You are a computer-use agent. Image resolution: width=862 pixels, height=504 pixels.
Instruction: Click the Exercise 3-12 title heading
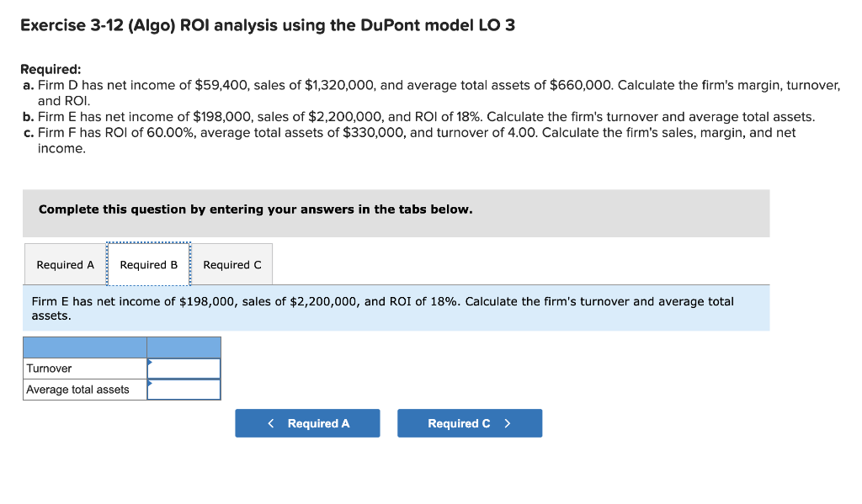pos(269,24)
